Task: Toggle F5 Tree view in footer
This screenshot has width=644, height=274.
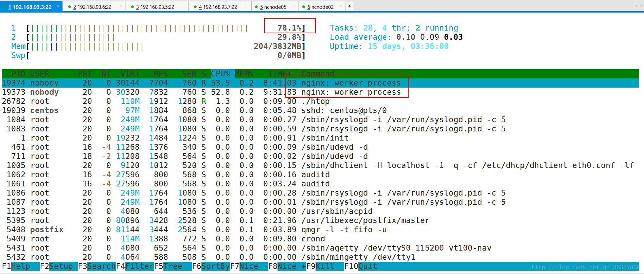Action: coord(173,266)
